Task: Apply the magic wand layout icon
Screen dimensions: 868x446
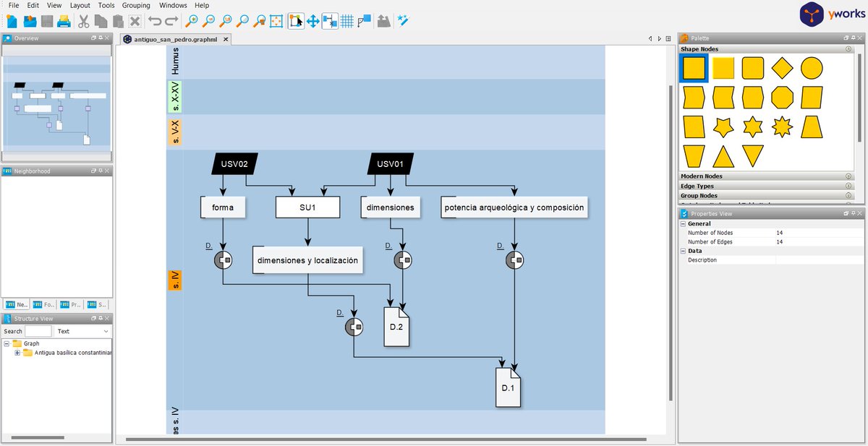Action: point(404,21)
